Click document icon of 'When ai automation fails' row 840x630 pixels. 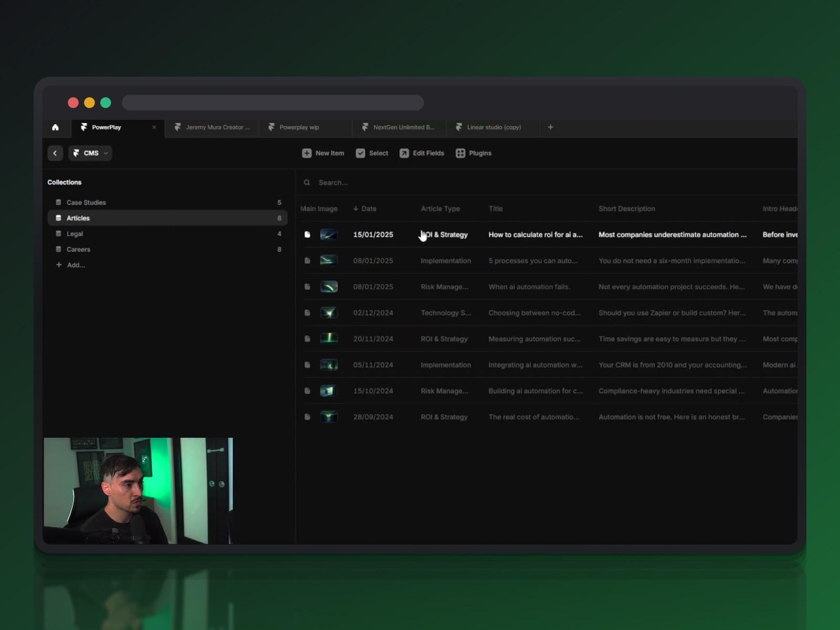[x=307, y=287]
